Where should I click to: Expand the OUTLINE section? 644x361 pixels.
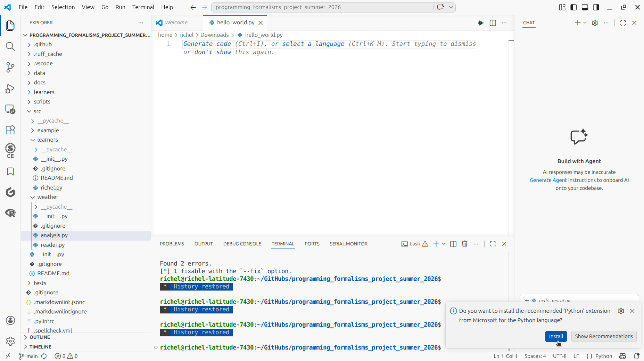pyautogui.click(x=86, y=337)
